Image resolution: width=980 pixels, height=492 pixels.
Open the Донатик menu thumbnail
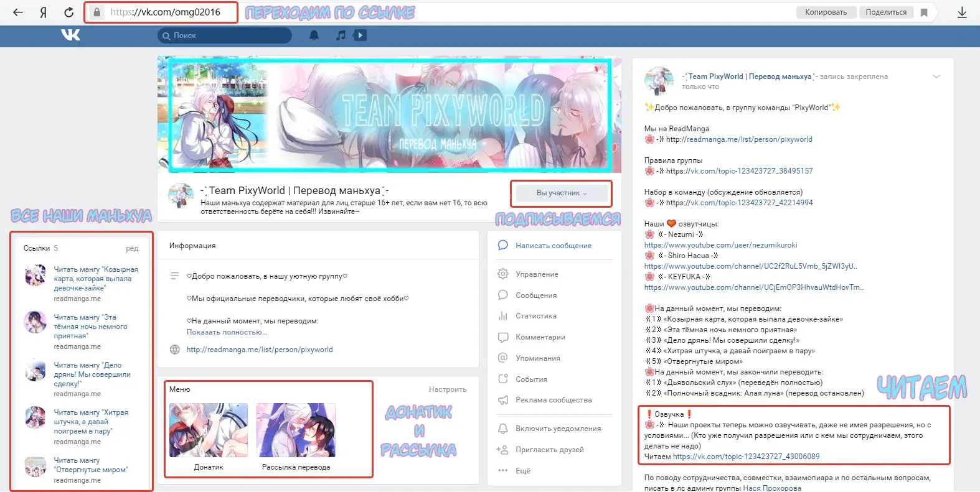209,430
